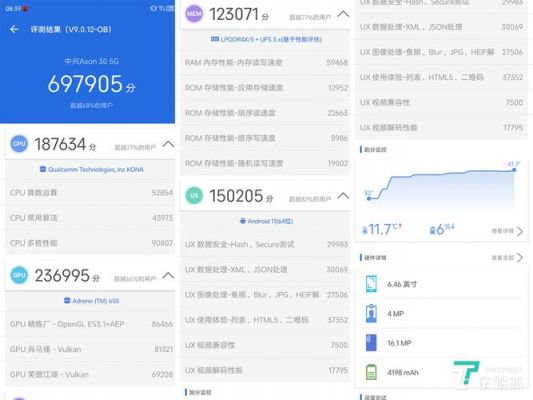Tap the battery icon next to 6%
The image size is (533, 400).
(x=432, y=231)
